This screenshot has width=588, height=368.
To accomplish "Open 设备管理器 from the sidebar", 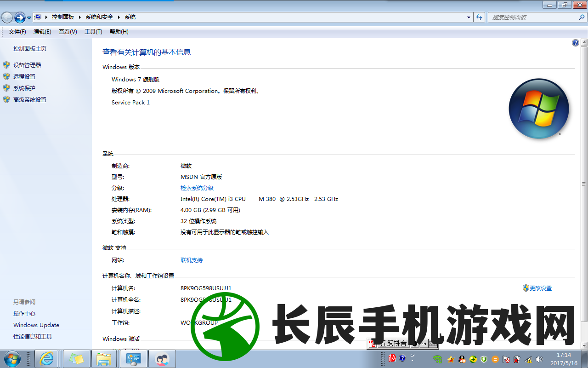I will click(x=27, y=65).
